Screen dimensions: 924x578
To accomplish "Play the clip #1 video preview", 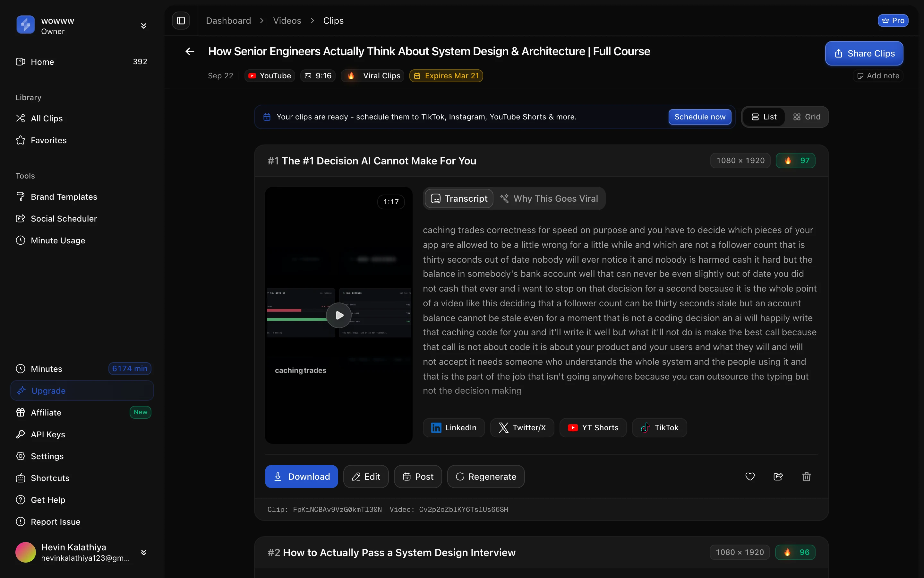I will 339,315.
